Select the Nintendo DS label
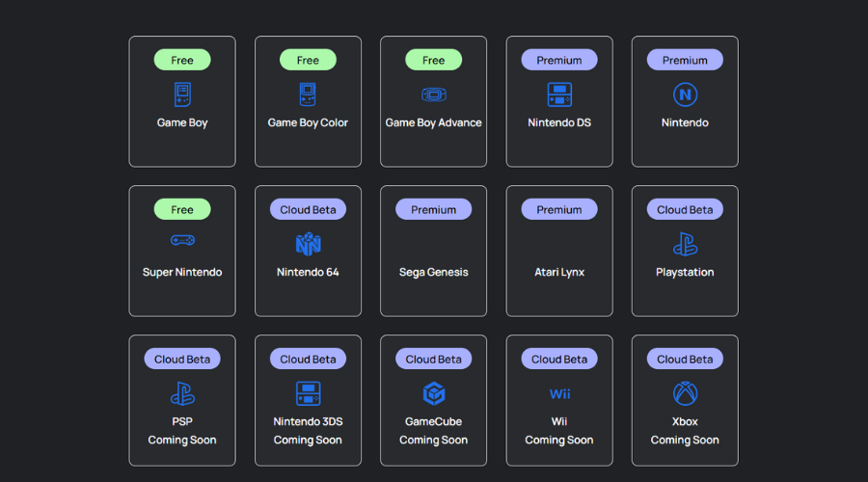Screen dimensions: 868x482 tap(559, 122)
